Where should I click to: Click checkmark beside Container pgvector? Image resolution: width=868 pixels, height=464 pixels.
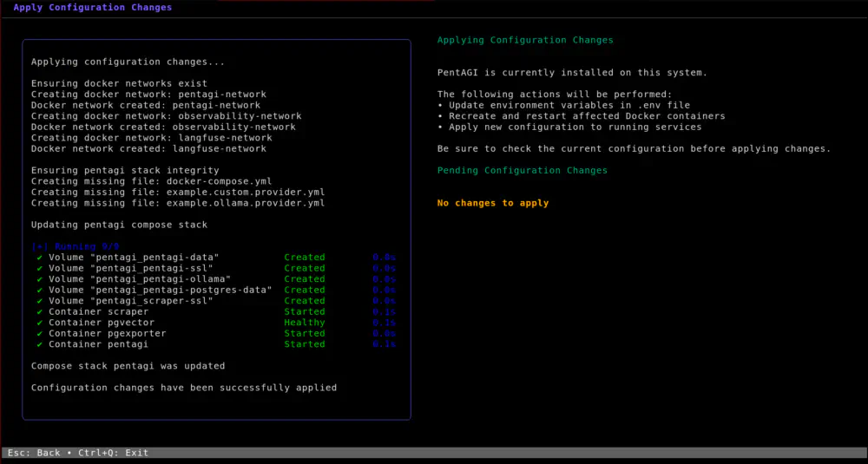pos(39,323)
